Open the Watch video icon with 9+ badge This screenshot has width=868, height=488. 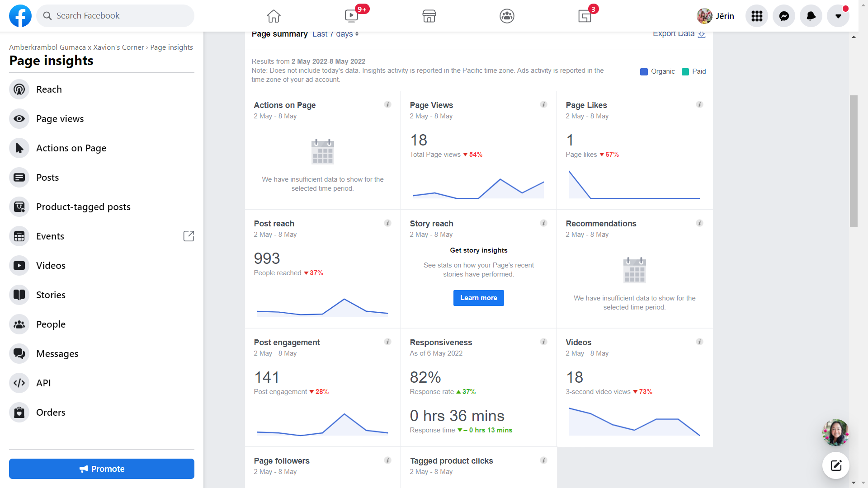coord(351,16)
